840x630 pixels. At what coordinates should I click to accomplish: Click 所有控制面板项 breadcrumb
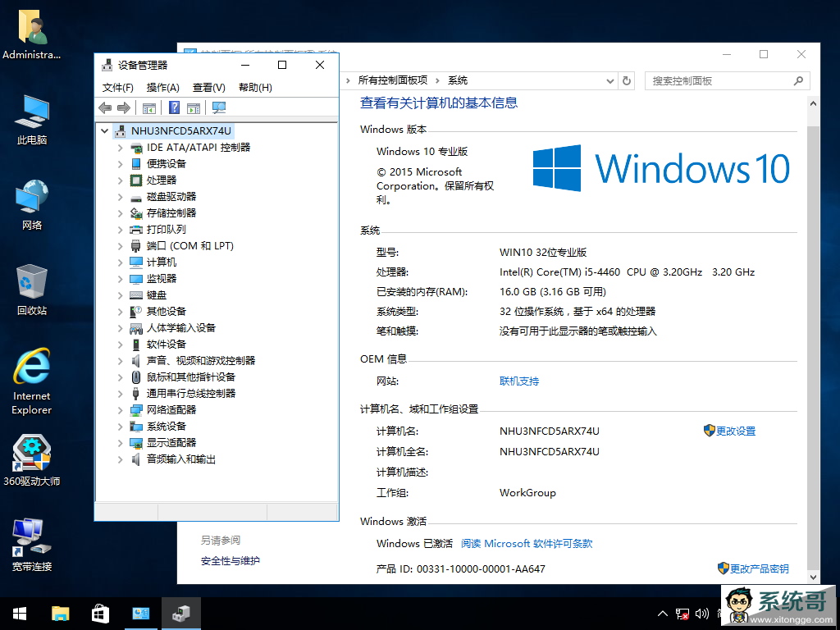393,80
